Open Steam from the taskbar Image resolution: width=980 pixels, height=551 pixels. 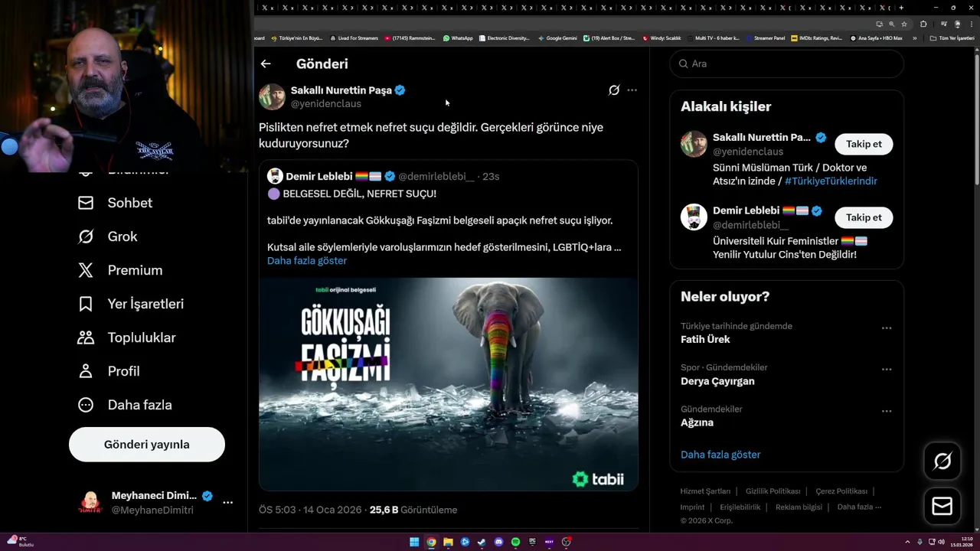(x=482, y=542)
